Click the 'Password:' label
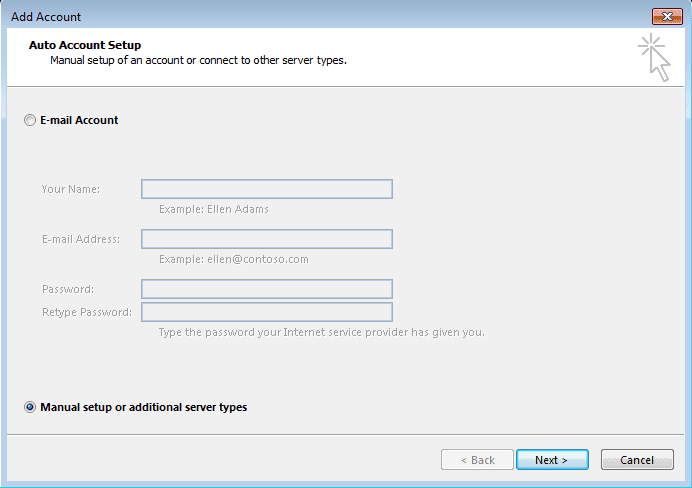 point(68,289)
